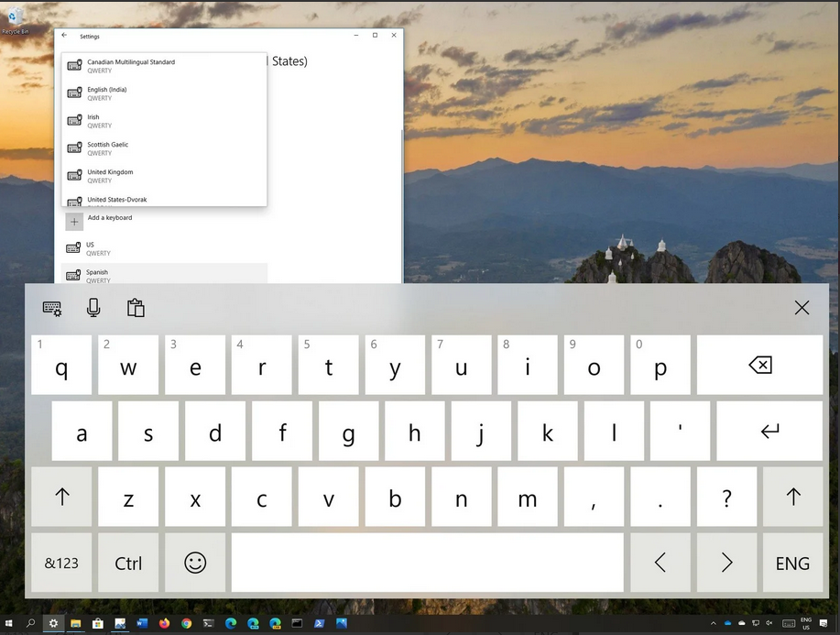
Task: Tap the backspace key
Action: 759,366
